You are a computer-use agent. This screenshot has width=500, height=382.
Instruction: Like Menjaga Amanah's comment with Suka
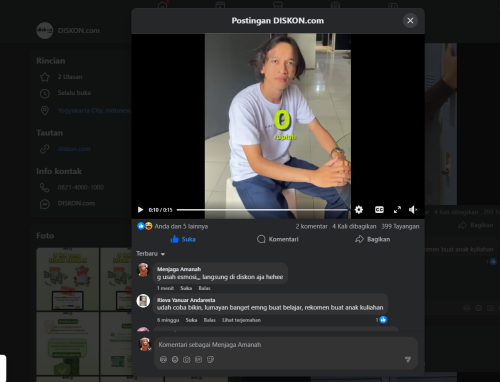click(186, 288)
